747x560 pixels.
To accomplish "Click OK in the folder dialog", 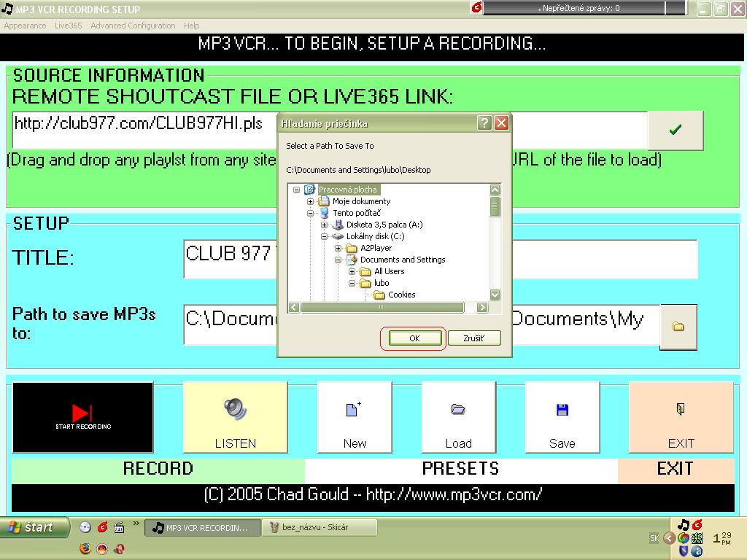I will tap(414, 338).
